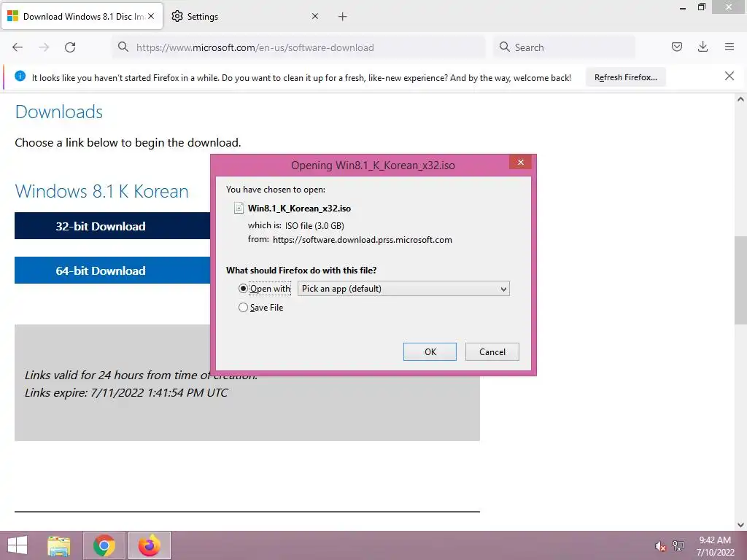Click the Microsoft logo favicon on tab
The width and height of the screenshot is (747, 560).
13,16
